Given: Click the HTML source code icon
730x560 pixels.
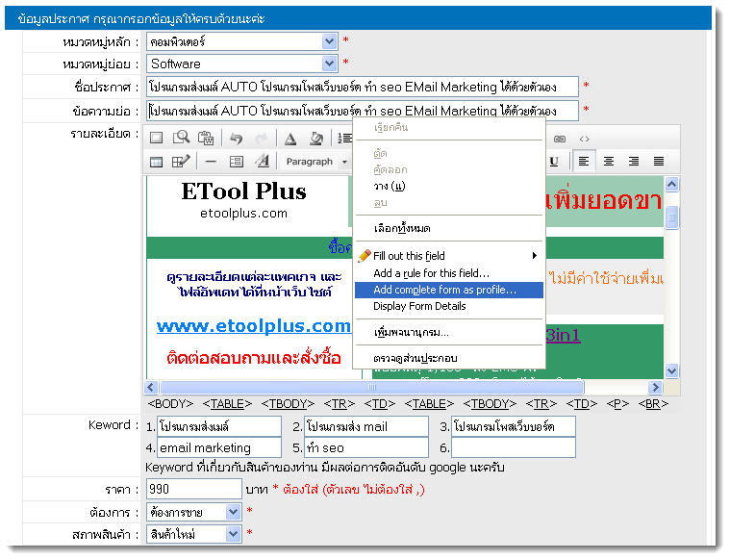Looking at the screenshot, I should 584,139.
